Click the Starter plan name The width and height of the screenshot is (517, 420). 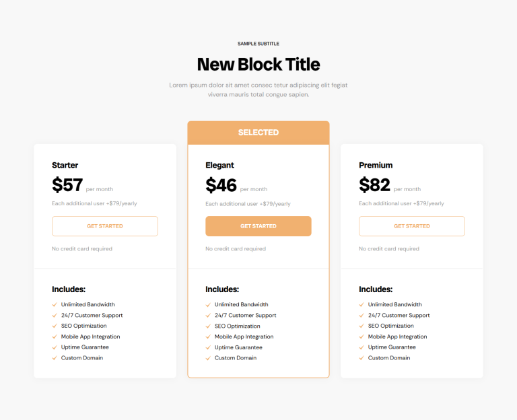[65, 165]
